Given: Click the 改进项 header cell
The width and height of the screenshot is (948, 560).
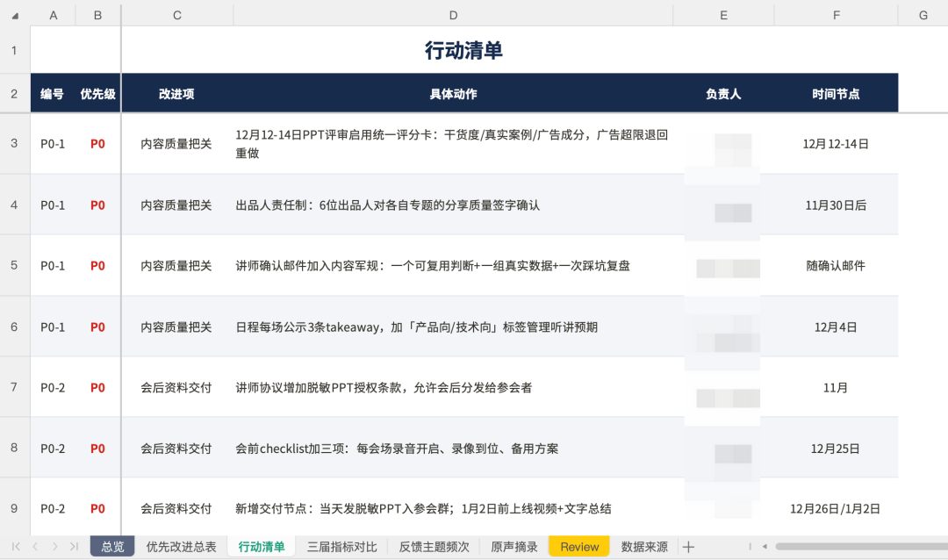Looking at the screenshot, I should coord(177,94).
